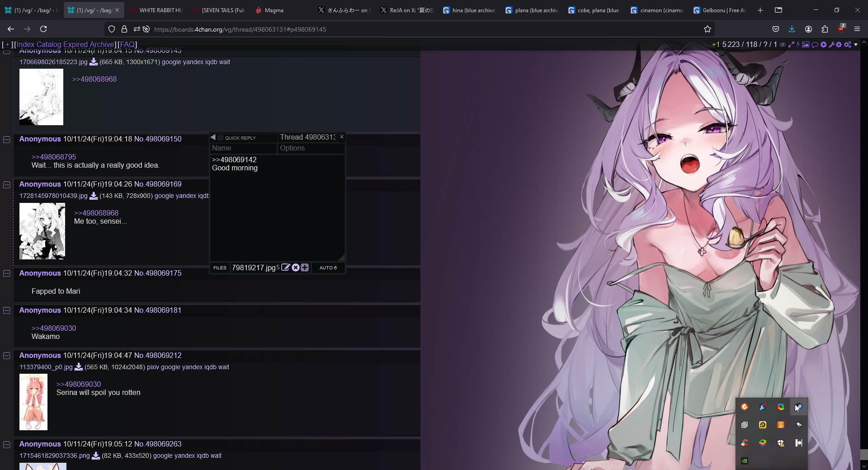This screenshot has height=470, width=868.
Task: Remove attached file 79819217.jpg with X icon
Action: coord(296,268)
